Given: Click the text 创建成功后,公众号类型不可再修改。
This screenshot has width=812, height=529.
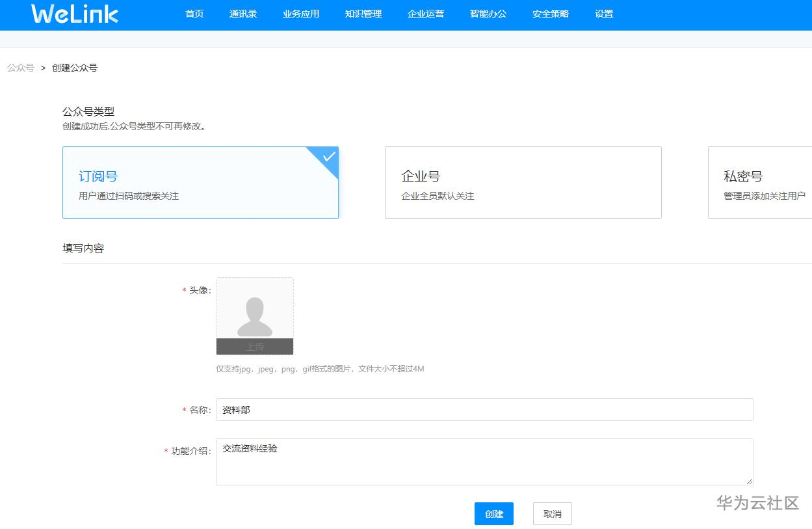Looking at the screenshot, I should click(136, 126).
